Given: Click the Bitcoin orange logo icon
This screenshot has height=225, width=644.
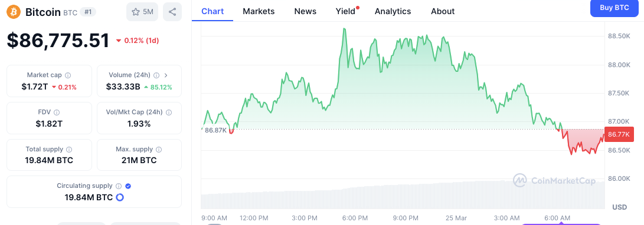Looking at the screenshot, I should click(14, 12).
